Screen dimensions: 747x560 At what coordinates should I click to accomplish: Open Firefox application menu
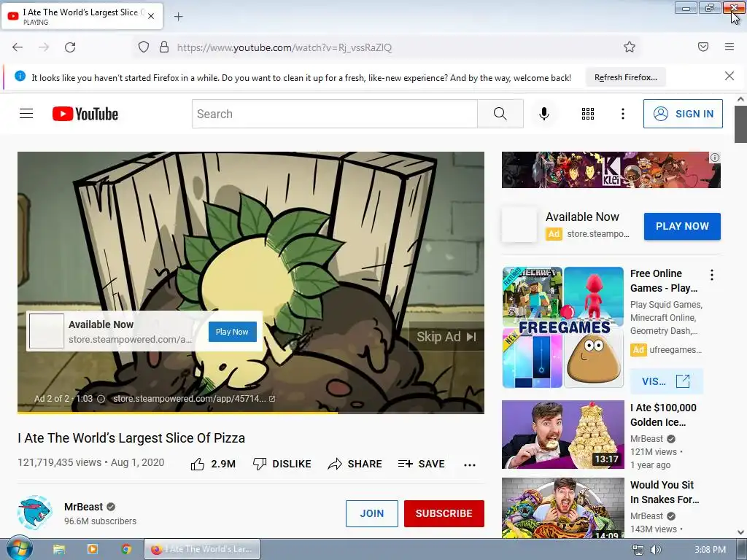coord(729,47)
